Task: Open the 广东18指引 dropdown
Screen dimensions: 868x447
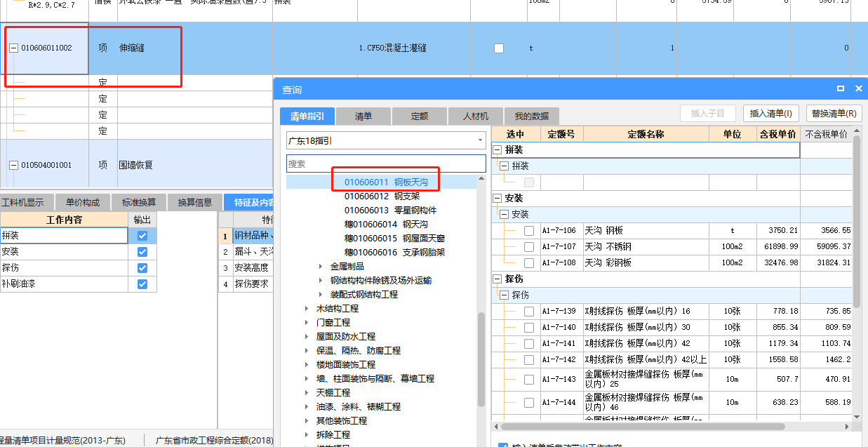Action: 481,140
